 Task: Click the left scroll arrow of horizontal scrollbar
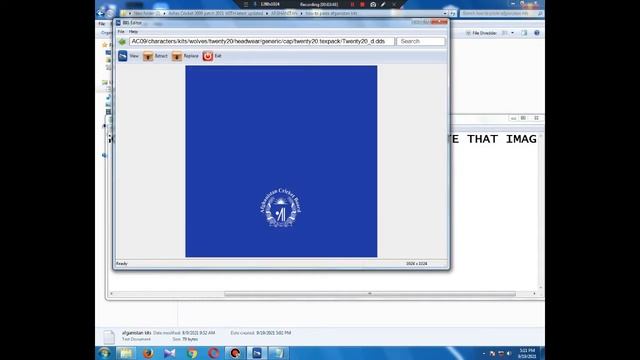(x=111, y=293)
